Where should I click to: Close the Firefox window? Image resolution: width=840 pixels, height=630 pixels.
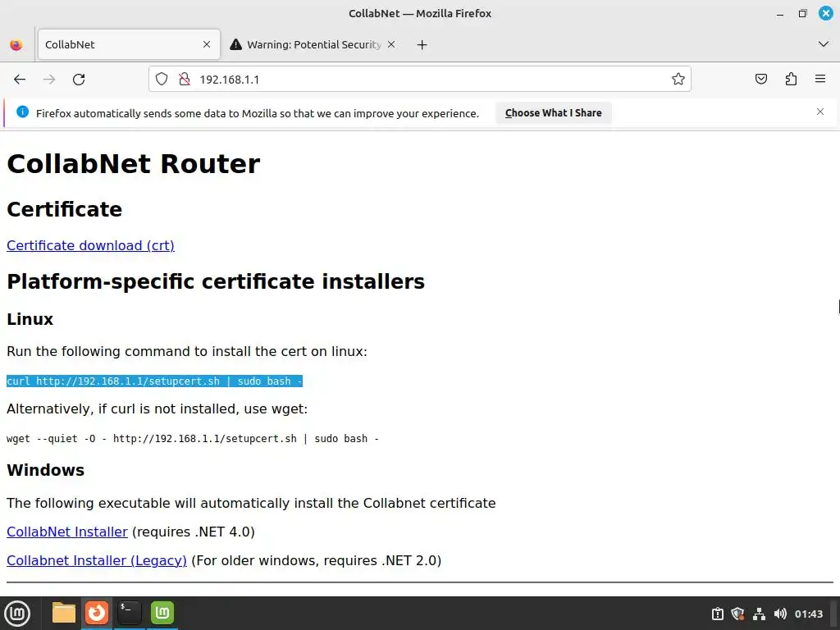(825, 13)
